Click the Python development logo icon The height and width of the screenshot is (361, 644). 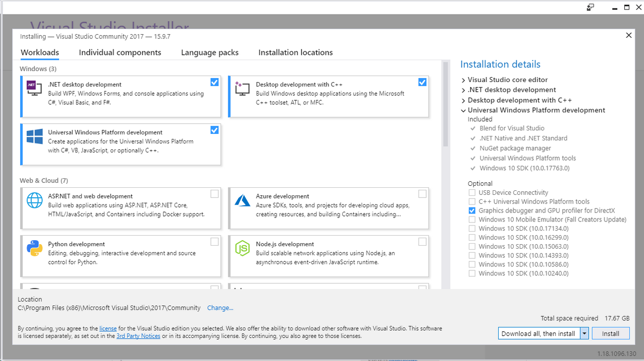coord(34,248)
